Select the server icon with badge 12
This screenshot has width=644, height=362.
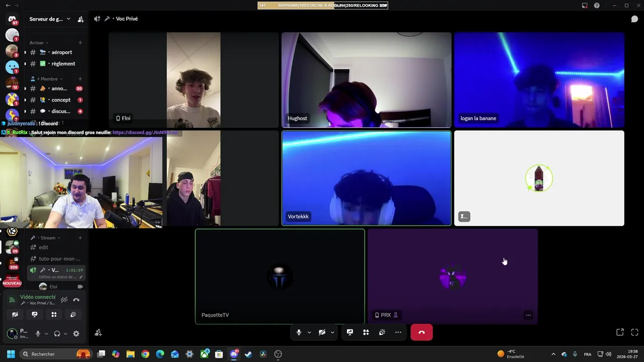tap(12, 83)
